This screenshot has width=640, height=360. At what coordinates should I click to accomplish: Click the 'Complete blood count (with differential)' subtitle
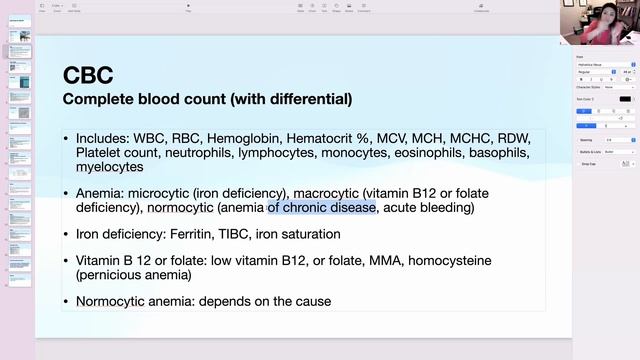[x=207, y=99]
